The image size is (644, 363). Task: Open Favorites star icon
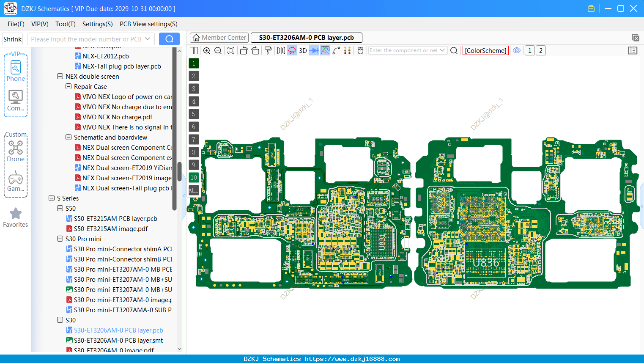point(16,217)
